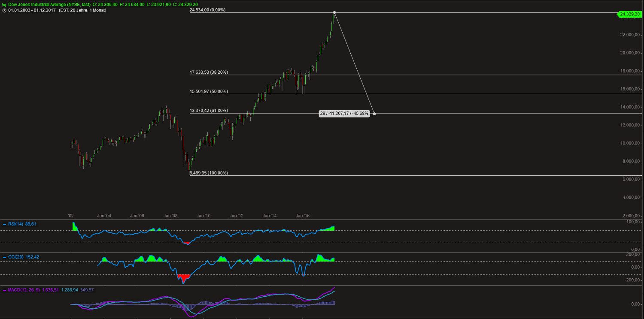Click the clock icon next to the date range

4,10
